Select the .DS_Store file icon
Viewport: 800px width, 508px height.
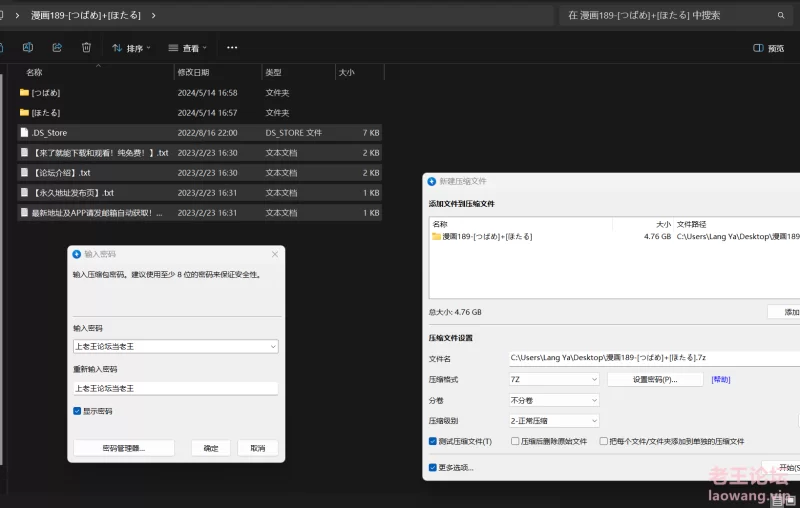tap(25, 133)
